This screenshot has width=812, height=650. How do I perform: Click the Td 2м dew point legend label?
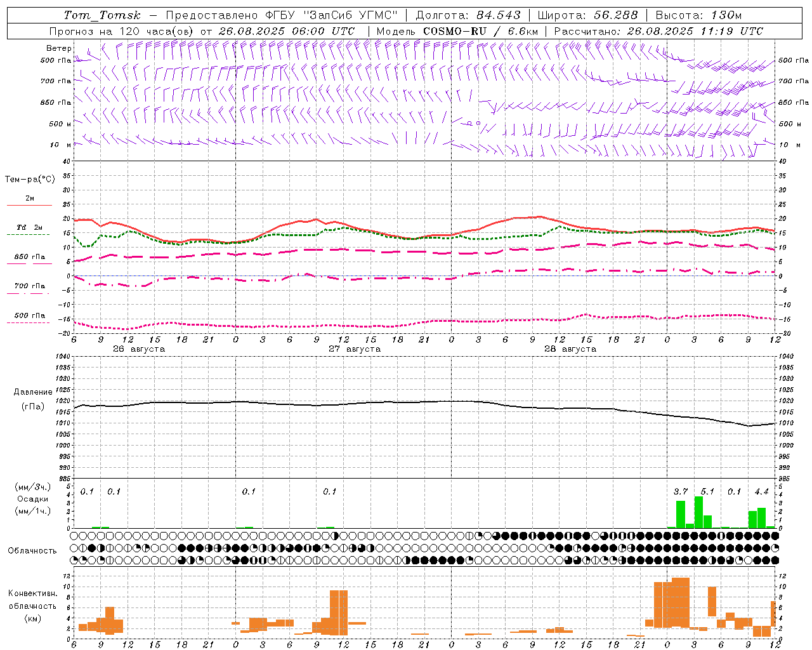pos(30,227)
